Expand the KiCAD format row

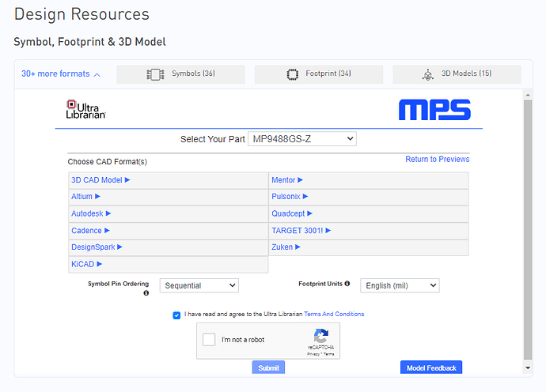coord(169,264)
